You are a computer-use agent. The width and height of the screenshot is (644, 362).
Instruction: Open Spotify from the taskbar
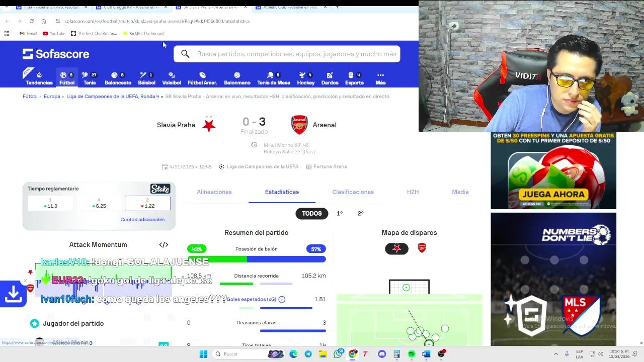(x=412, y=354)
